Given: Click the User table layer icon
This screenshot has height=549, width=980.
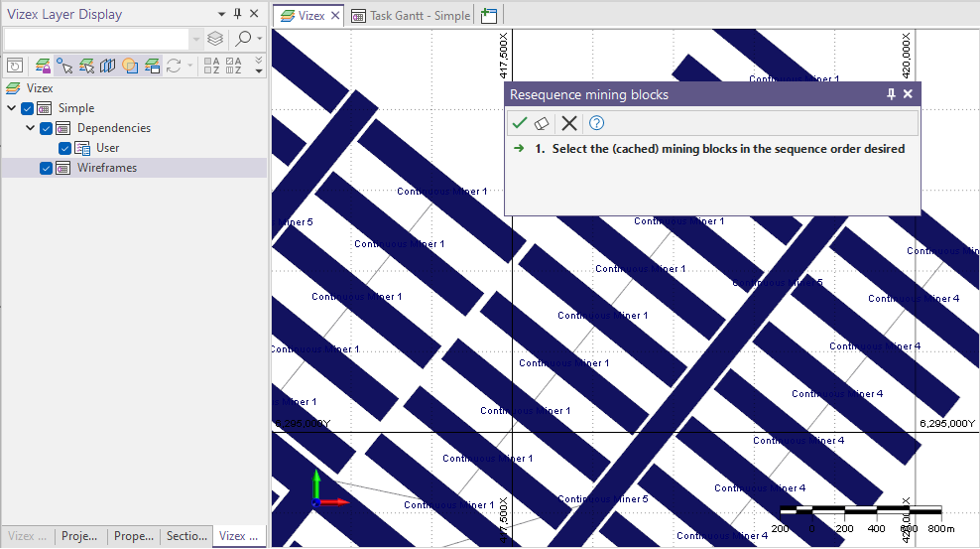Looking at the screenshot, I should 82,148.
